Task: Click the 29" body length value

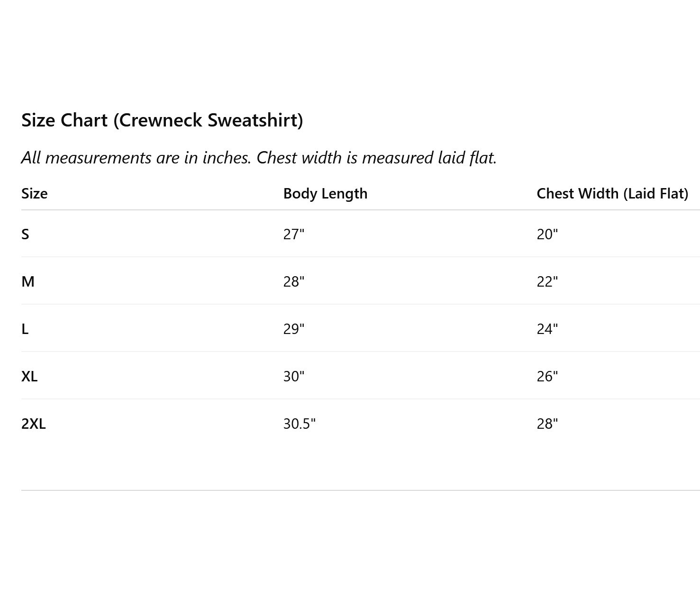Action: (294, 329)
